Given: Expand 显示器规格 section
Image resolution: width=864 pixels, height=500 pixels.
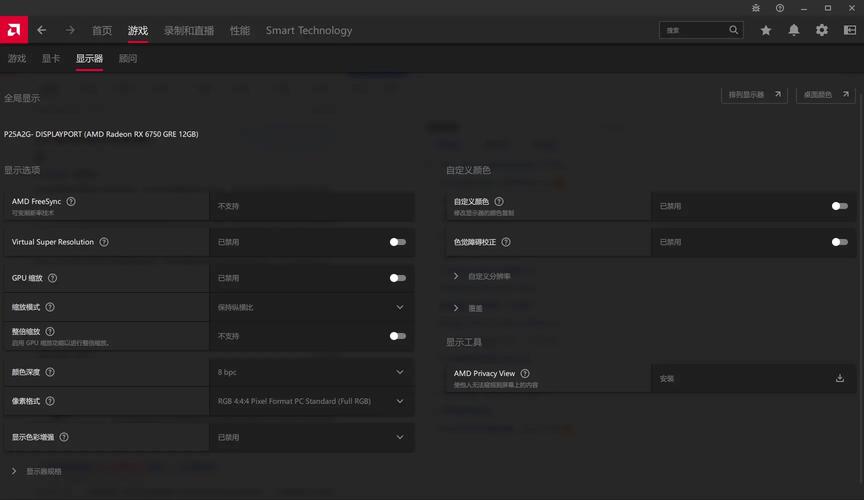Looking at the screenshot, I should (x=37, y=471).
